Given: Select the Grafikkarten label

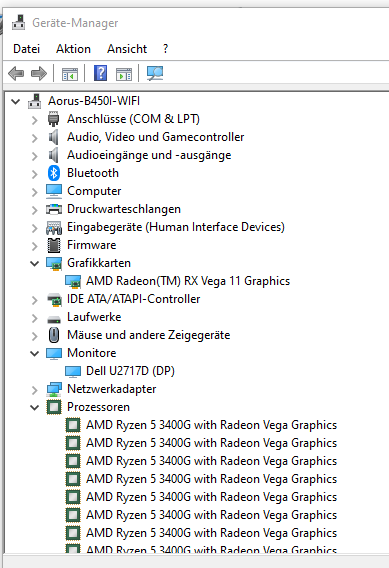Looking at the screenshot, I should coord(99,263).
